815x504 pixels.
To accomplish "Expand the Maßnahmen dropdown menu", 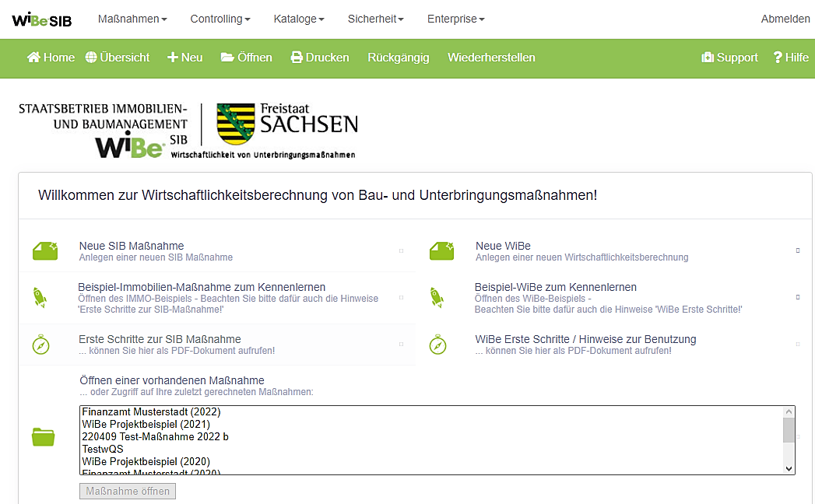I will [132, 19].
